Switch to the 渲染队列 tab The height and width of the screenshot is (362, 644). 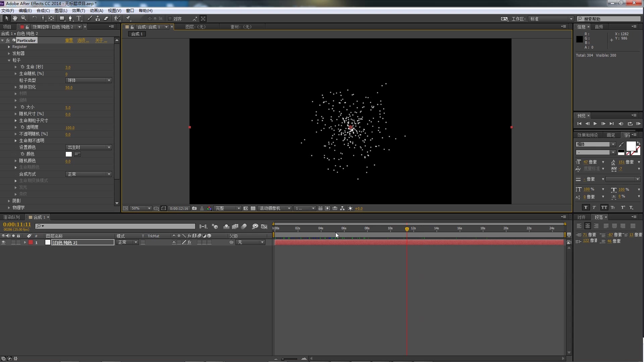pyautogui.click(x=11, y=217)
